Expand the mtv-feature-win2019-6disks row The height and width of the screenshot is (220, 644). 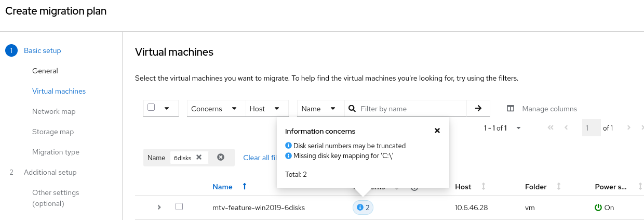(159, 207)
